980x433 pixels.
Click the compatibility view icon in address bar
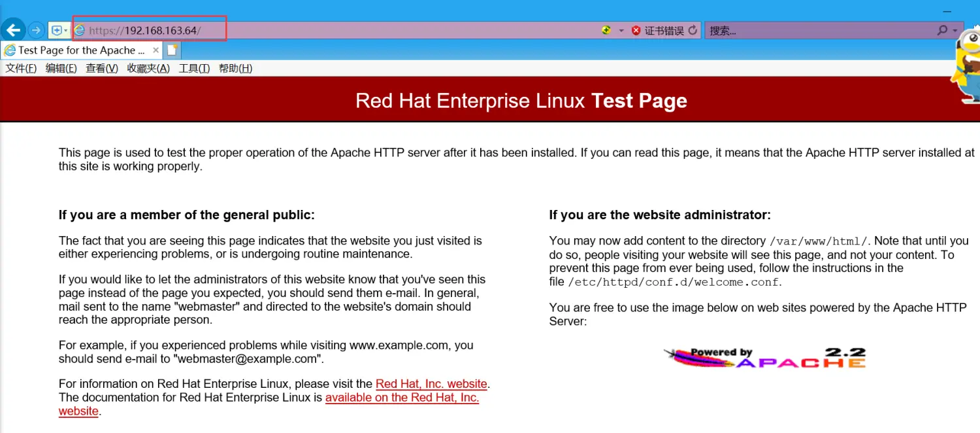click(606, 30)
